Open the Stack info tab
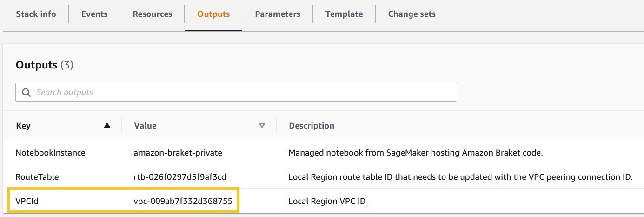644x217 pixels. pos(36,14)
